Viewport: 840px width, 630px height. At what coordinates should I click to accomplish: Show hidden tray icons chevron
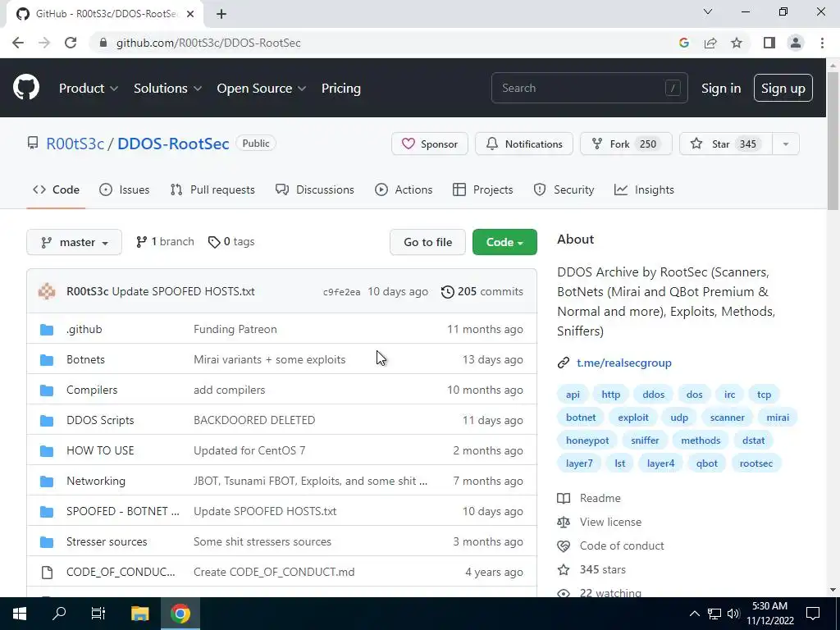coord(694,614)
